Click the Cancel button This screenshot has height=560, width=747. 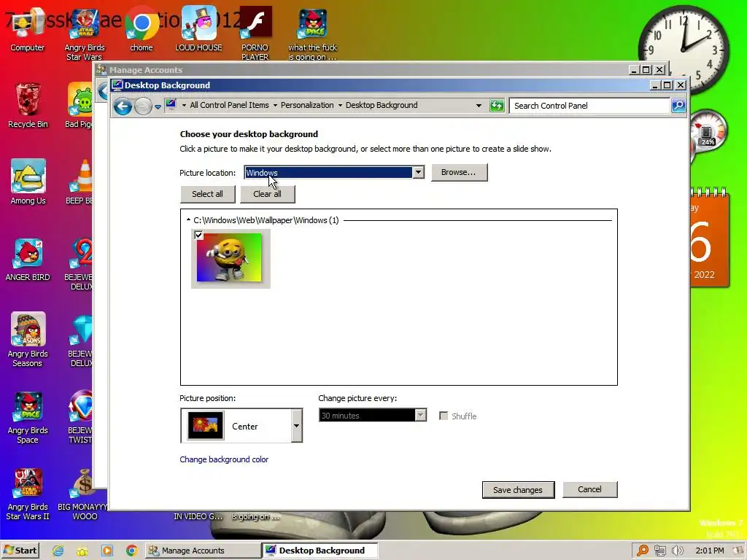[x=589, y=489]
